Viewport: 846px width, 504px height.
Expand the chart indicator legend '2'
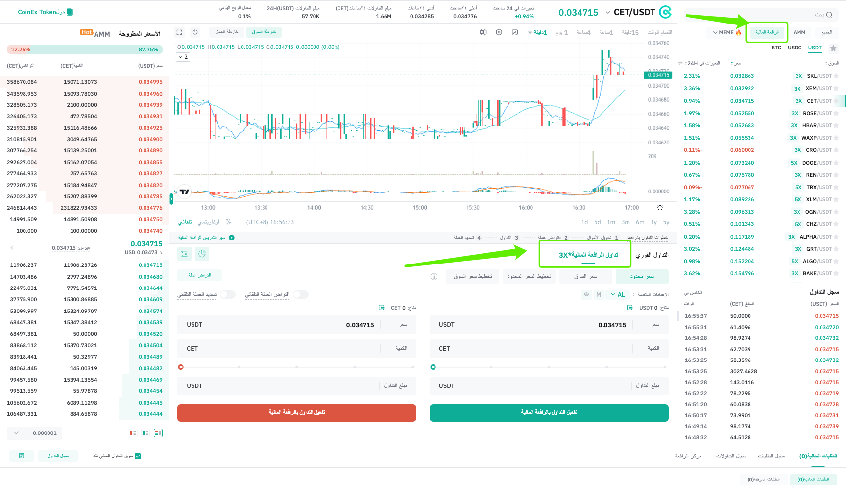pos(183,57)
